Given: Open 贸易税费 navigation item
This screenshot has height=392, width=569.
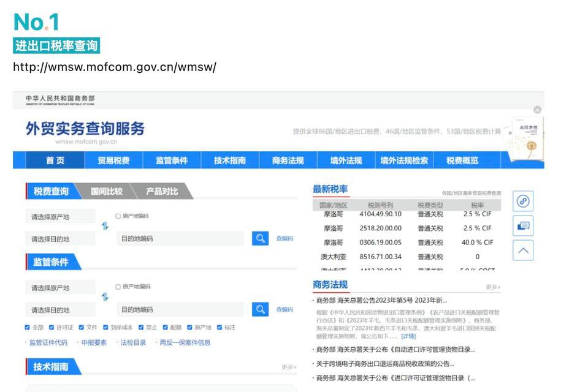Looking at the screenshot, I should (x=113, y=160).
